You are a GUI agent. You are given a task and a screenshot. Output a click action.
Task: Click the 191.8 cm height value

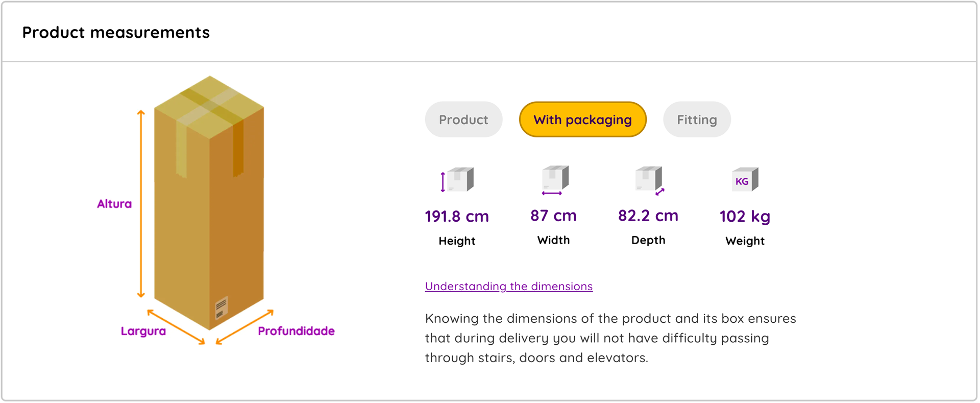tap(457, 217)
